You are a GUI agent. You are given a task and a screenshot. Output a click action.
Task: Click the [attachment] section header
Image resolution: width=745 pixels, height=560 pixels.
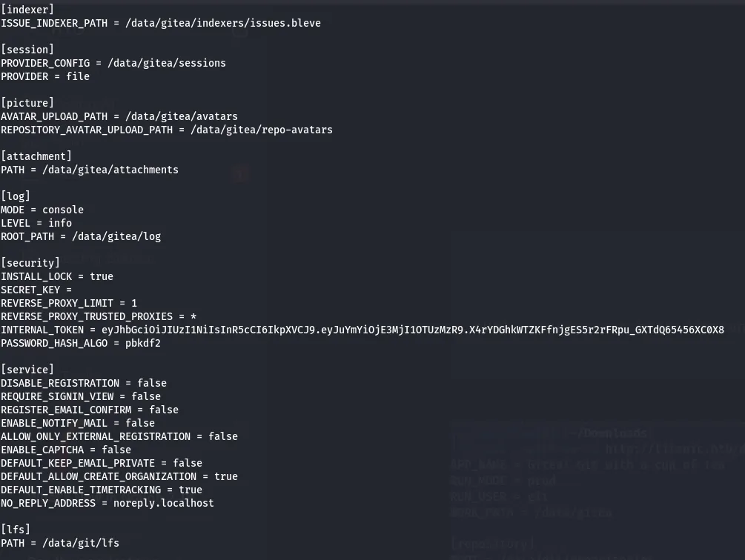(x=36, y=156)
